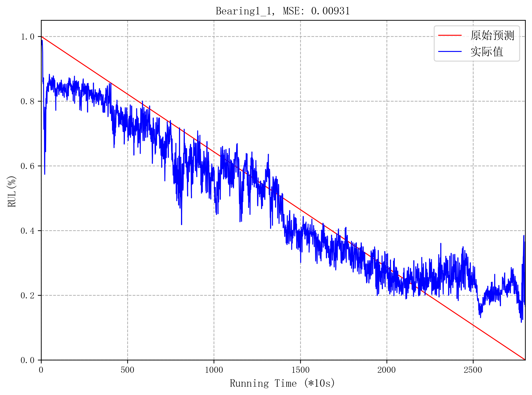Screen dimensions: 532x395
Task: Click the x-axis tick label "500"
Action: pos(127,370)
